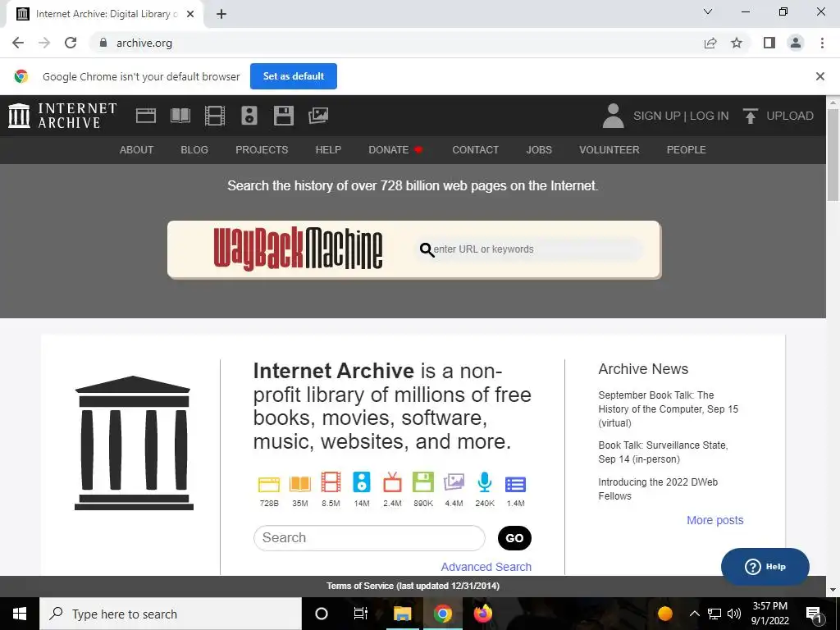
Task: Open the ABOUT menu item
Action: click(137, 150)
